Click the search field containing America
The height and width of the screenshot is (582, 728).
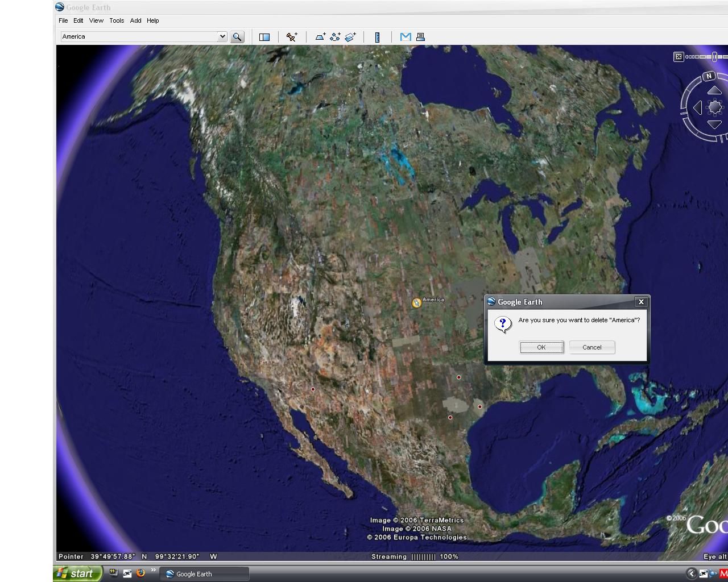coord(139,36)
